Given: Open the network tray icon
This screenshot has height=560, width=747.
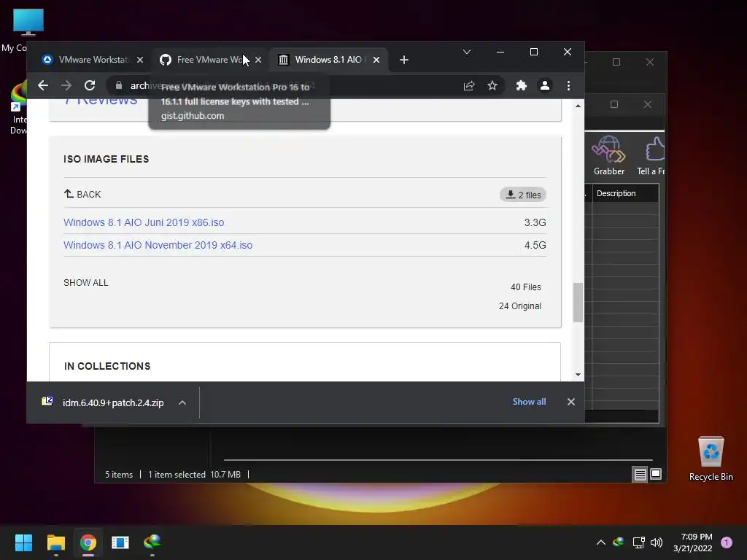Looking at the screenshot, I should click(638, 542).
